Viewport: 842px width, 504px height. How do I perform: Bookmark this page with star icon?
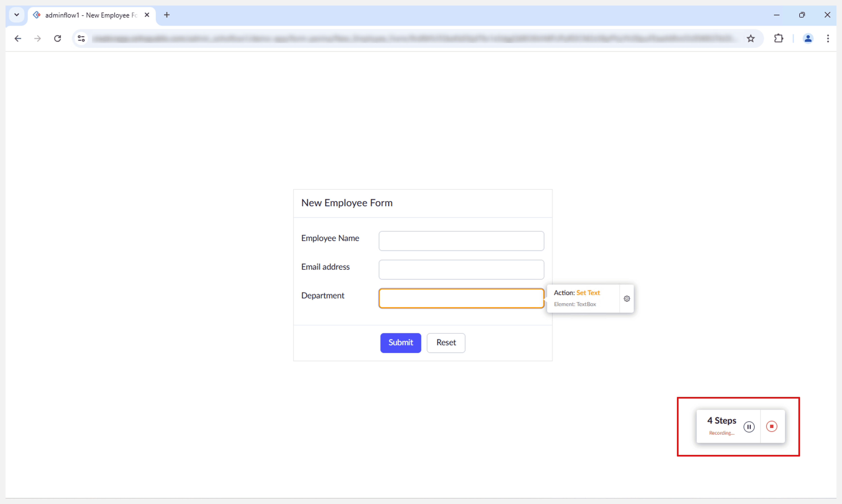pos(751,38)
